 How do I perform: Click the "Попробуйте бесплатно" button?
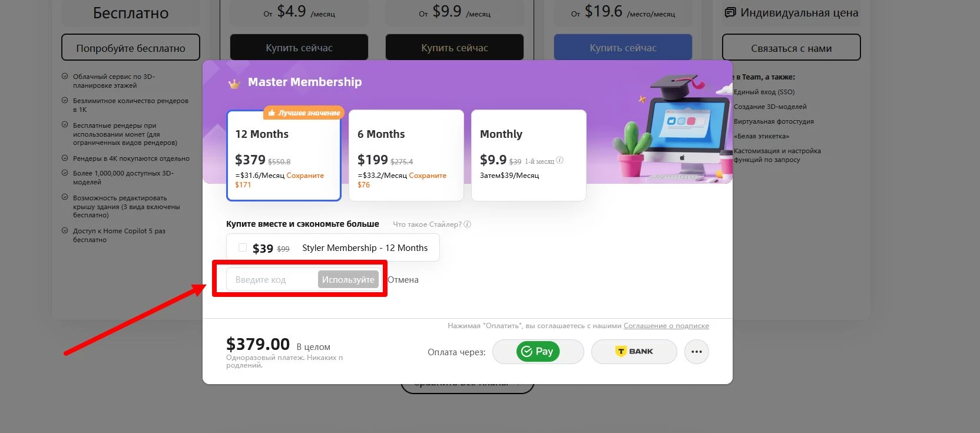pos(131,48)
